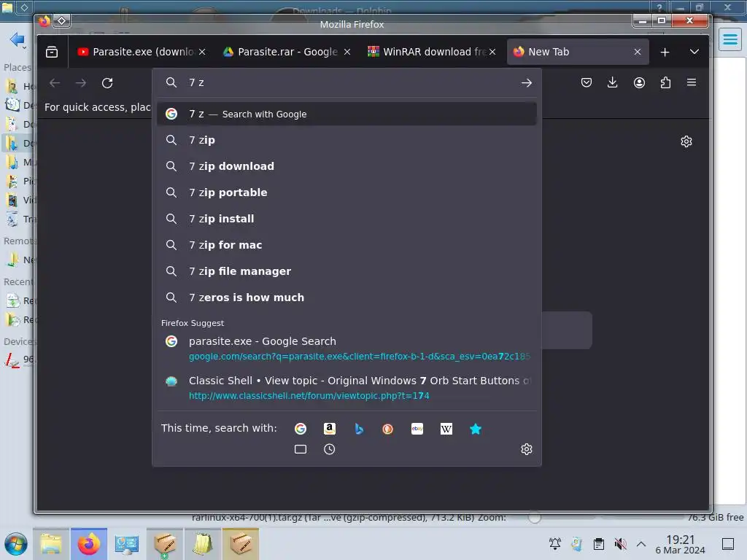
Task: Search this time with Bing icon
Action: click(359, 429)
